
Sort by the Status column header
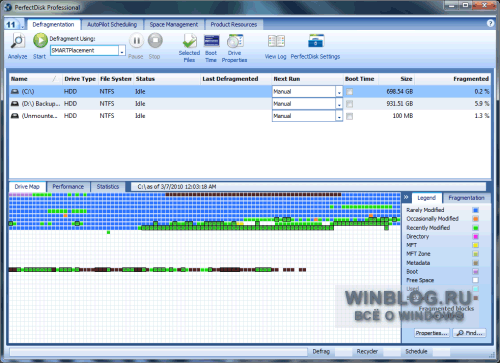point(167,79)
